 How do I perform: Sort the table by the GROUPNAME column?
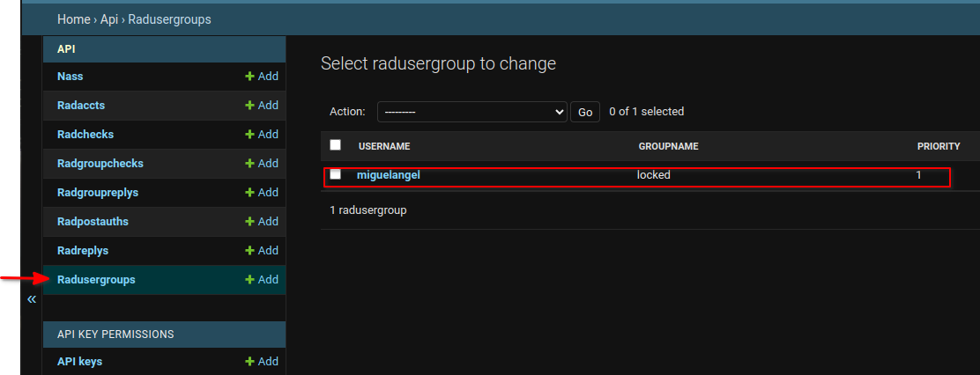point(668,146)
